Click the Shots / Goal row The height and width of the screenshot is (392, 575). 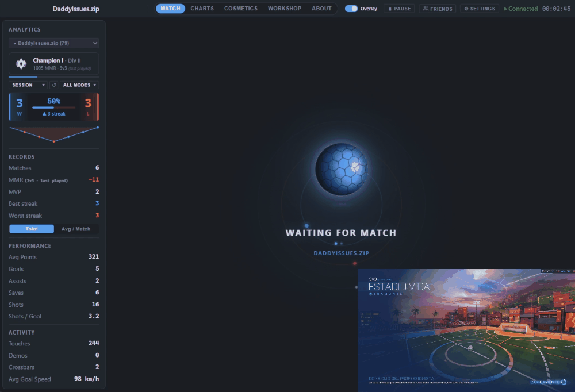[54, 316]
